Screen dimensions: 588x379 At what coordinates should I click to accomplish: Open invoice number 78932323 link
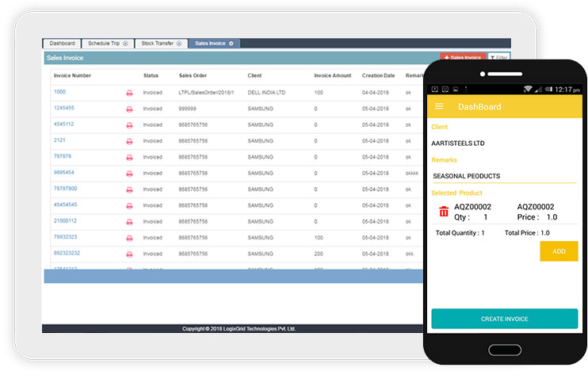pyautogui.click(x=65, y=237)
